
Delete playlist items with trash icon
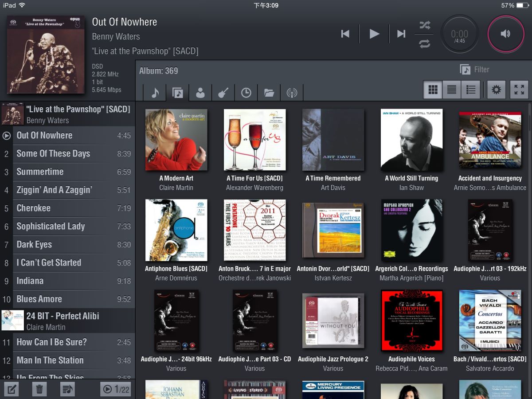point(39,390)
